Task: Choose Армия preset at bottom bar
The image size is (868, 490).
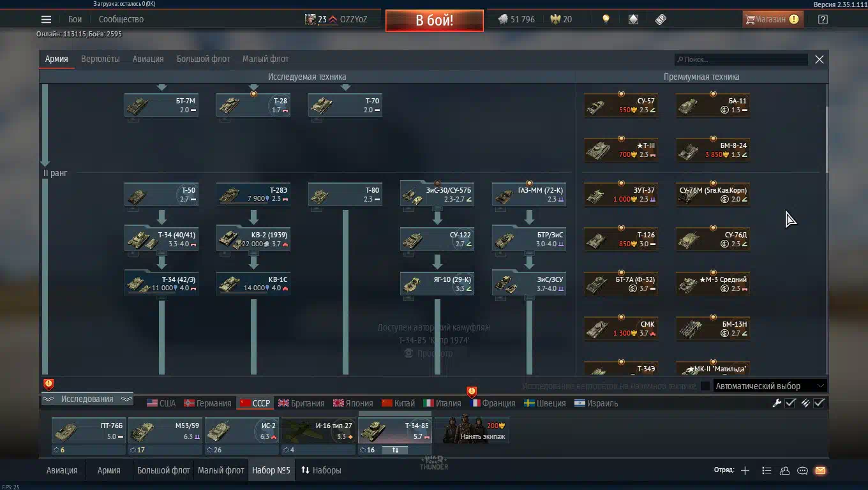Action: pyautogui.click(x=108, y=470)
